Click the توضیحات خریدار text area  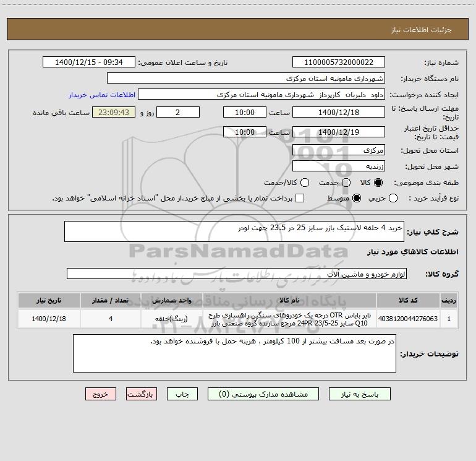[234, 353]
